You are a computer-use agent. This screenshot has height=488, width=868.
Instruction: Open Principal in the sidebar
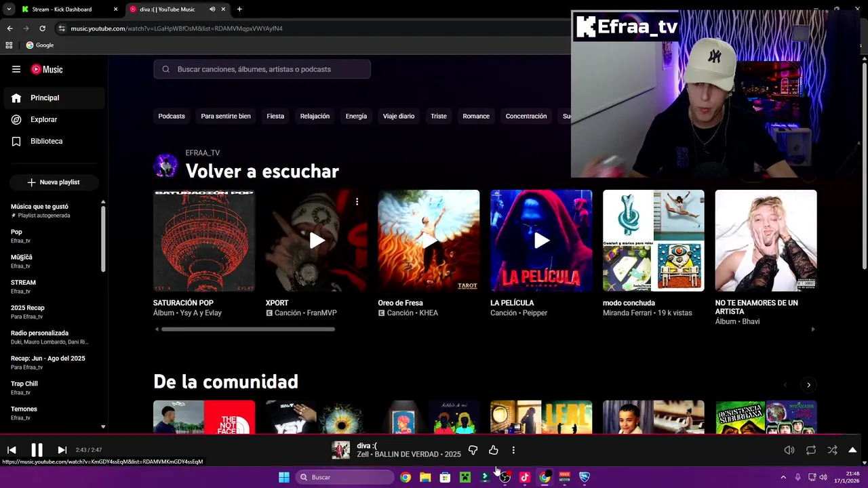tap(54, 98)
